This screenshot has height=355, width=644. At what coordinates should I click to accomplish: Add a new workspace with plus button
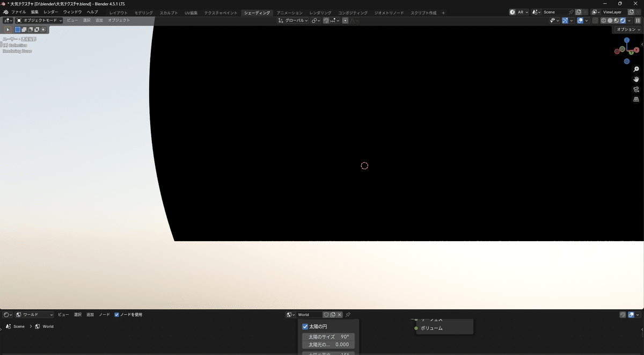(443, 12)
